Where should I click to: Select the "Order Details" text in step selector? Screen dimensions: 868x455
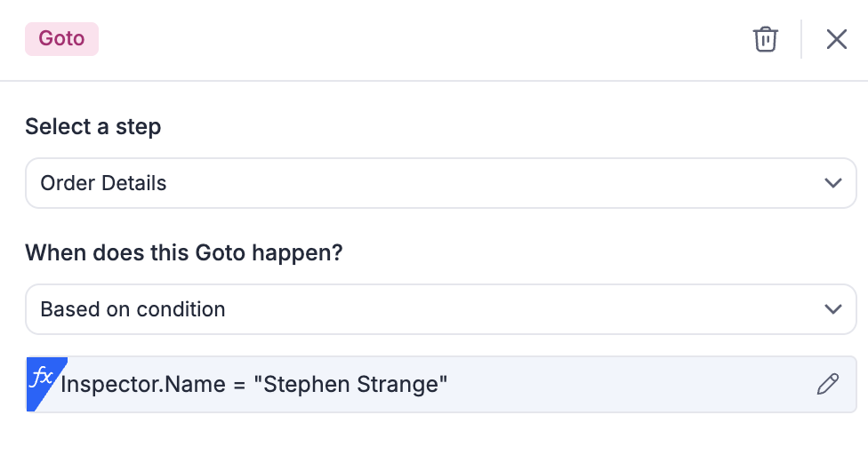pyautogui.click(x=103, y=183)
